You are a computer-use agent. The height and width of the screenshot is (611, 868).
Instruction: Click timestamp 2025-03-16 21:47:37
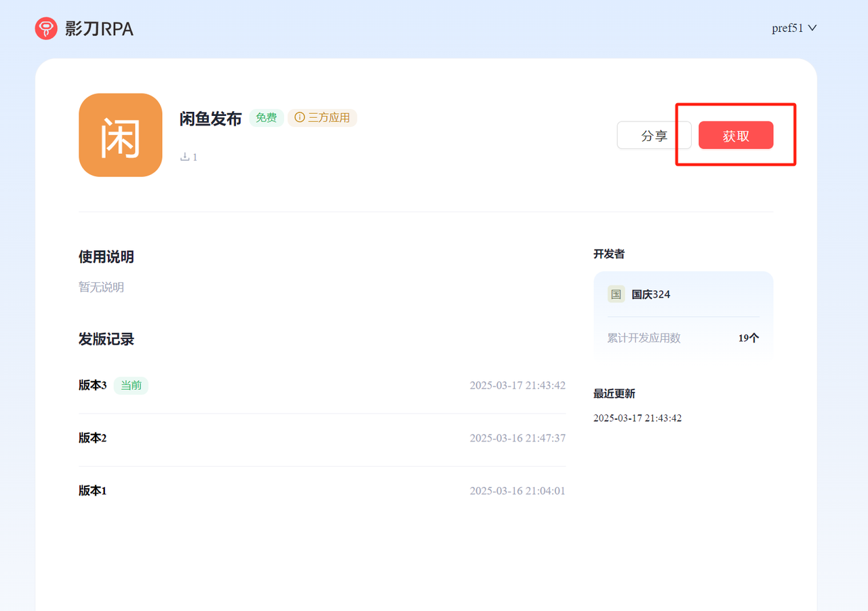(517, 438)
